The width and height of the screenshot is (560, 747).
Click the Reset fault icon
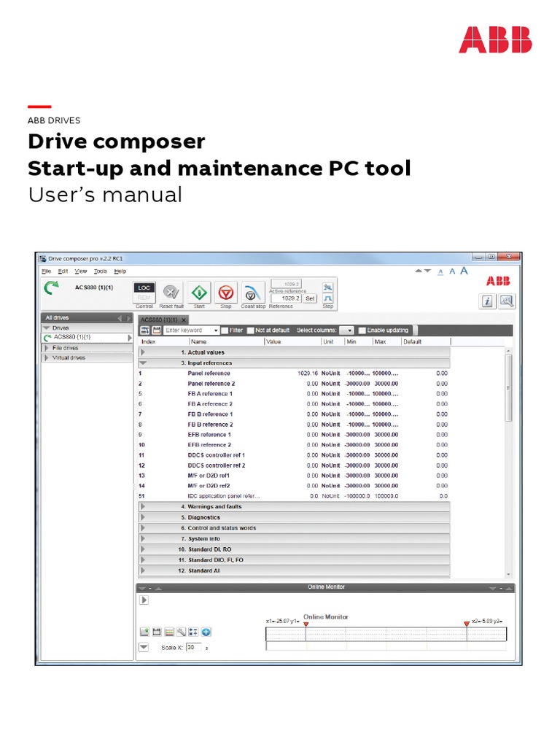tap(171, 292)
